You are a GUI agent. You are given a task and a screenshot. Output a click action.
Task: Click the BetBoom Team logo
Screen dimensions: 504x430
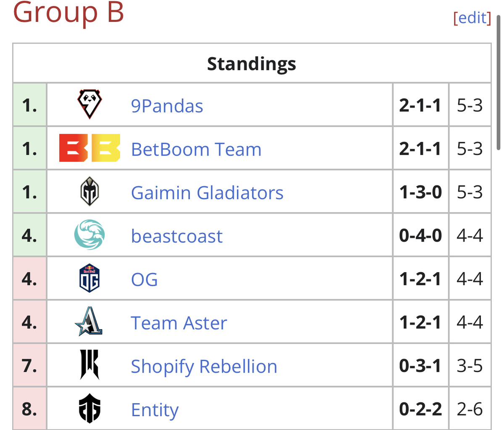click(89, 148)
